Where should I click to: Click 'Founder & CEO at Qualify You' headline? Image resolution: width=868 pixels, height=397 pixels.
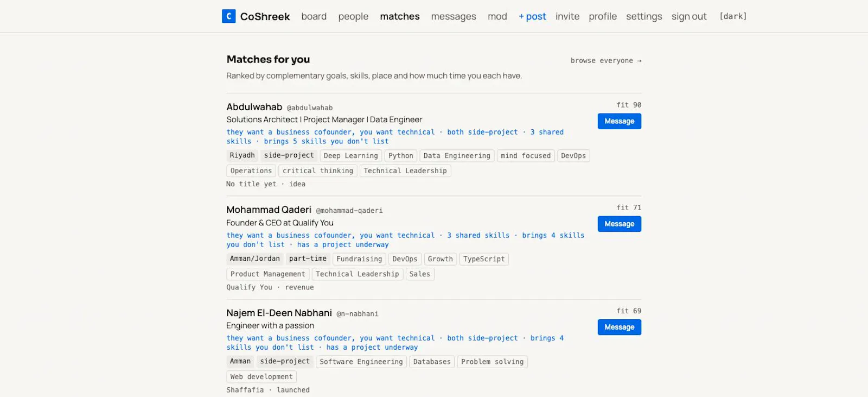point(280,223)
